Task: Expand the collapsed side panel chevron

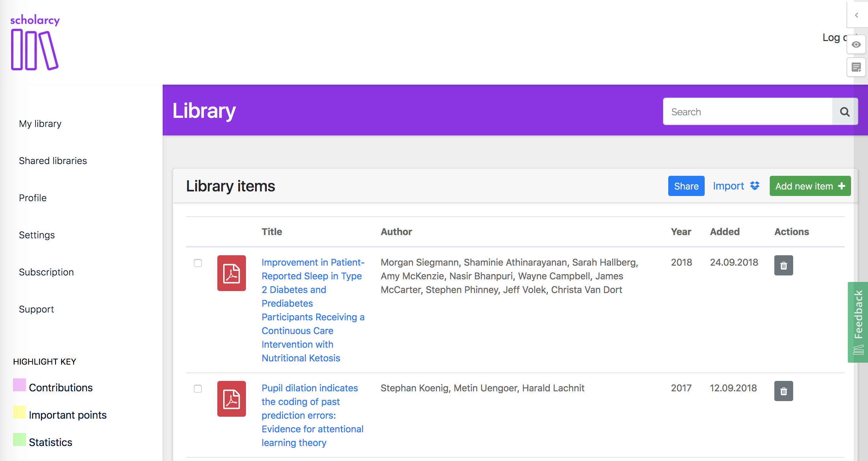Action: tap(856, 15)
